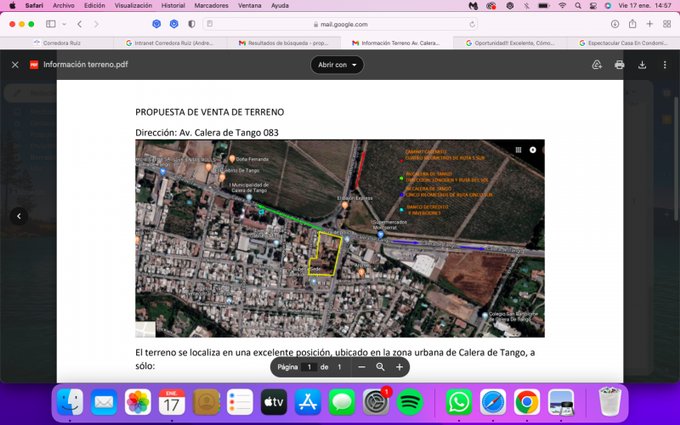Switch to 'Intranet Corredora Ruiz' tab
This screenshot has width=680, height=425.
point(170,43)
